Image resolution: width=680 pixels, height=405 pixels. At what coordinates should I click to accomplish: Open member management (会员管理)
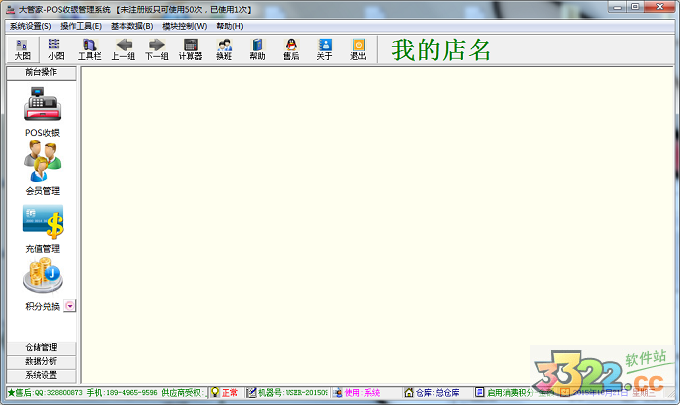tap(42, 160)
